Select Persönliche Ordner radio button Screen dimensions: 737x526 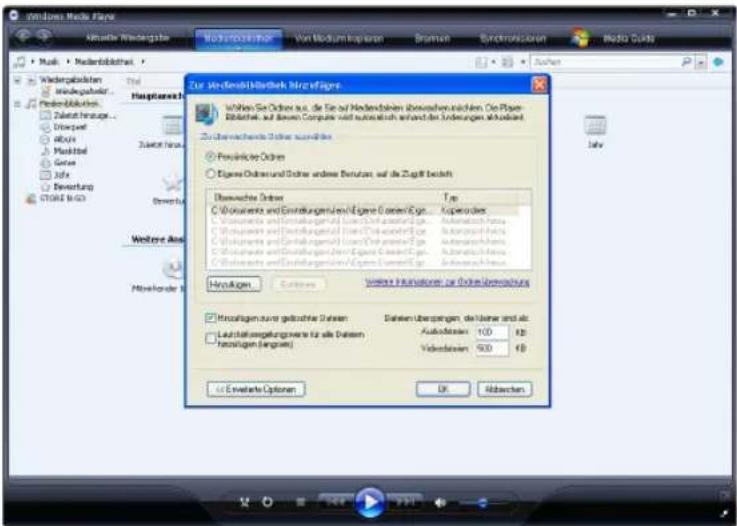pos(211,157)
